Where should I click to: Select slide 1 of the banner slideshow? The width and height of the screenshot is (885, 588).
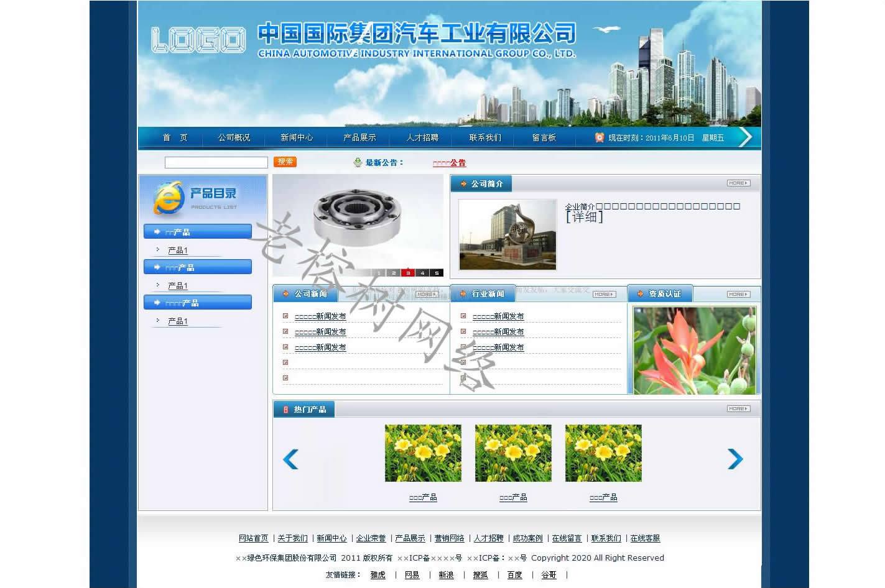click(379, 273)
